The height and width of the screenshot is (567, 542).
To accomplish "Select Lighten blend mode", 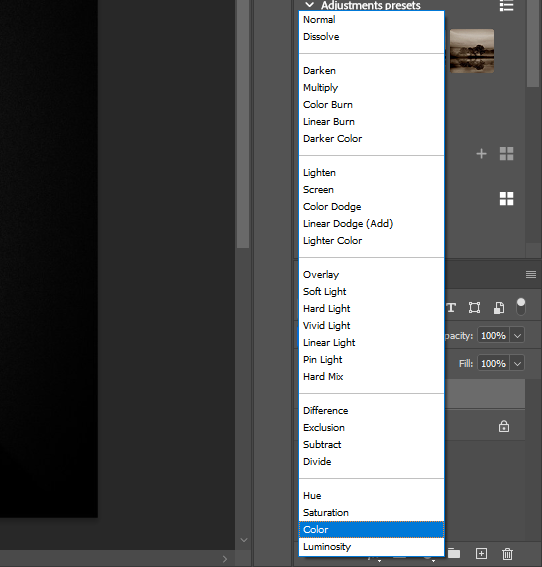I will pos(371,172).
